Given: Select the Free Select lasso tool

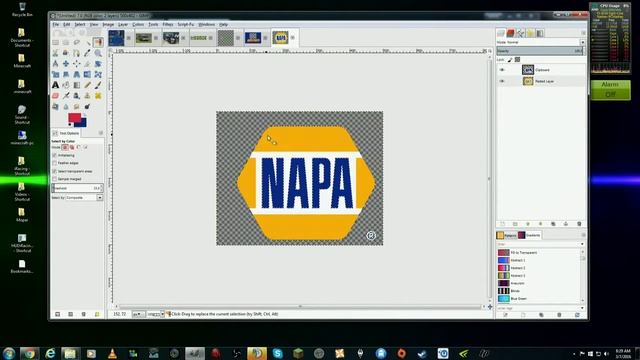Looking at the screenshot, I should coord(77,42).
